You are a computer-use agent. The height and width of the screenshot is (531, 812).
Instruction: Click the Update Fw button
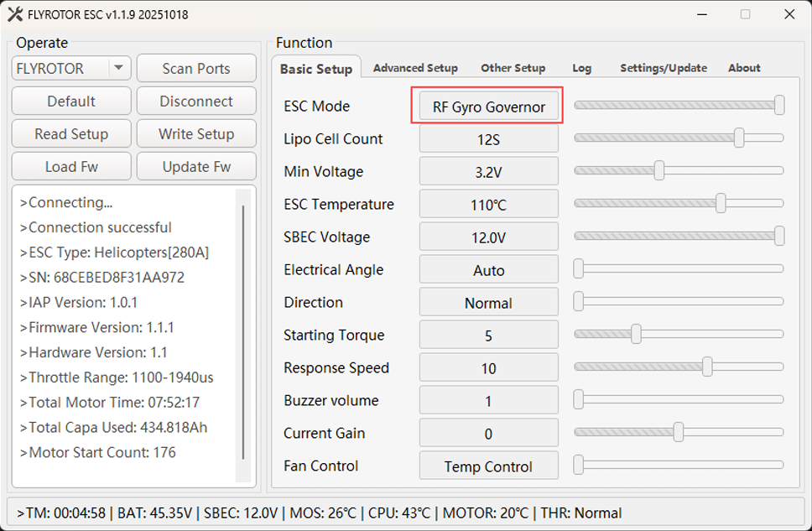tap(196, 167)
